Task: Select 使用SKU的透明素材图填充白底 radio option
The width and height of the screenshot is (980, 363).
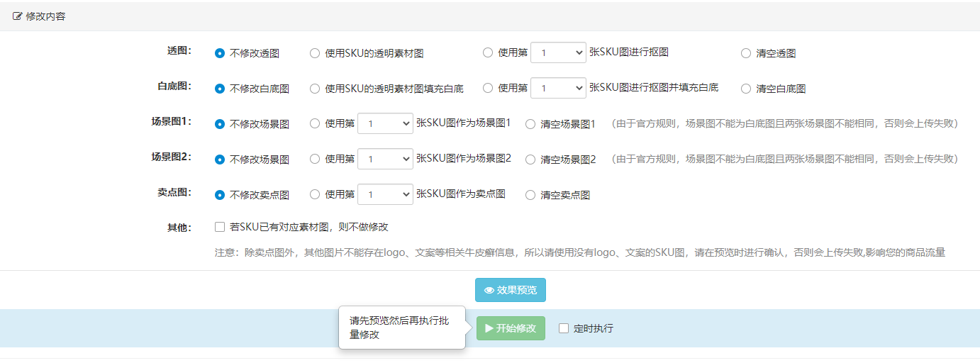Action: pos(315,89)
